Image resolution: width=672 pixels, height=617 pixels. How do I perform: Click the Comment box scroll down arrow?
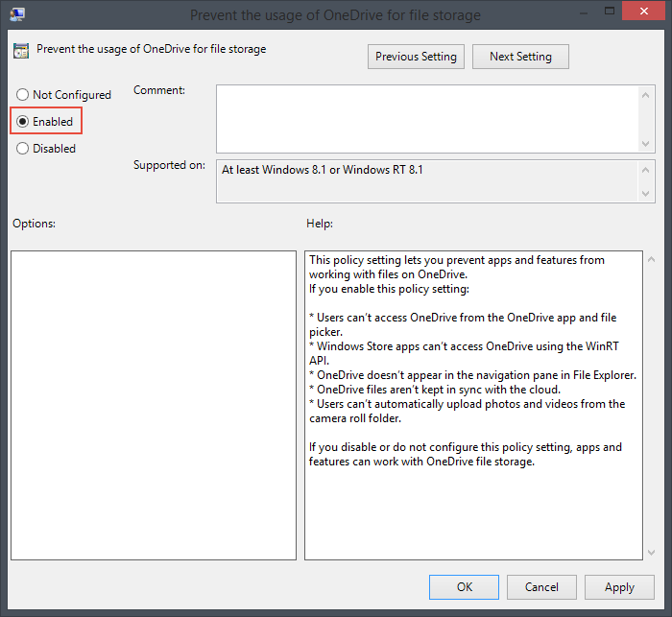click(x=645, y=144)
